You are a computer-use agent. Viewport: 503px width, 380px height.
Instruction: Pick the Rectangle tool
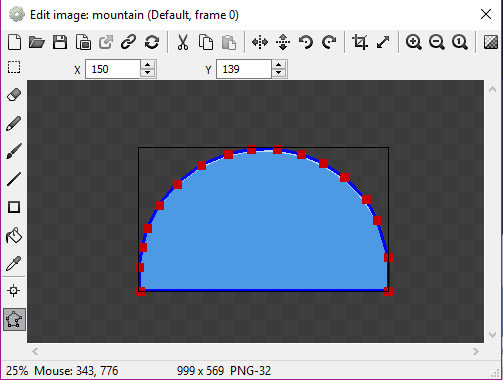click(x=14, y=207)
